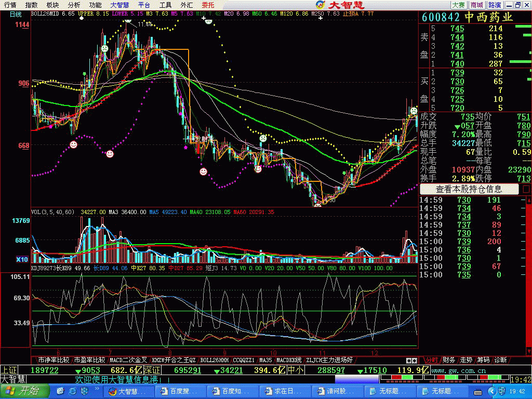532x399 pixels.
Task: Switch to the 百度知 taskbar window
Action: coord(233,392)
